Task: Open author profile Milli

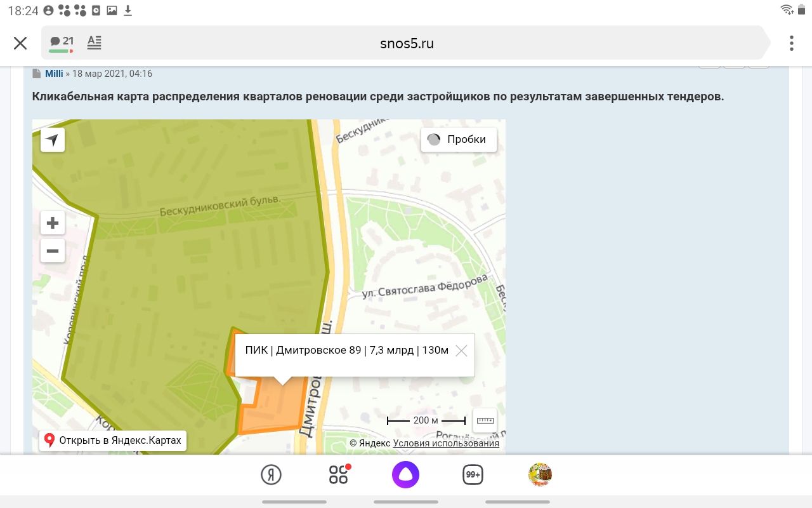Action: click(54, 74)
